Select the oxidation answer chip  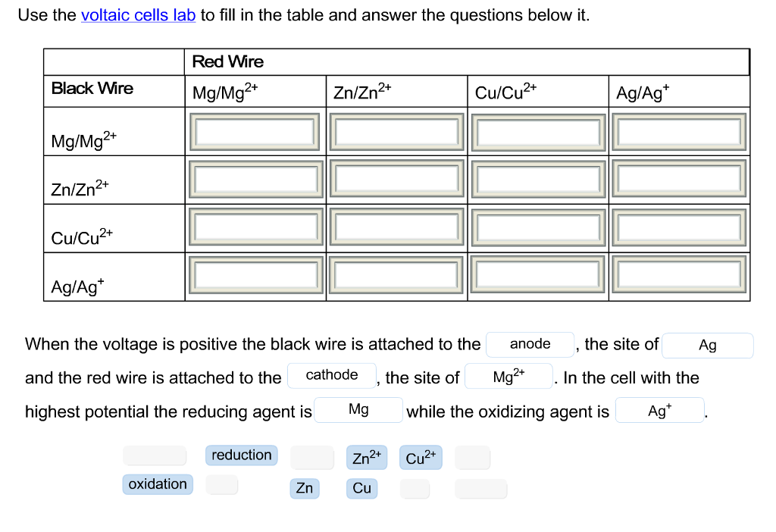157,483
